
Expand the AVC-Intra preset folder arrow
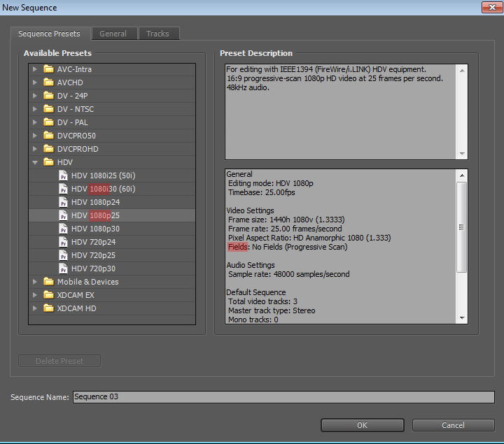click(35, 69)
